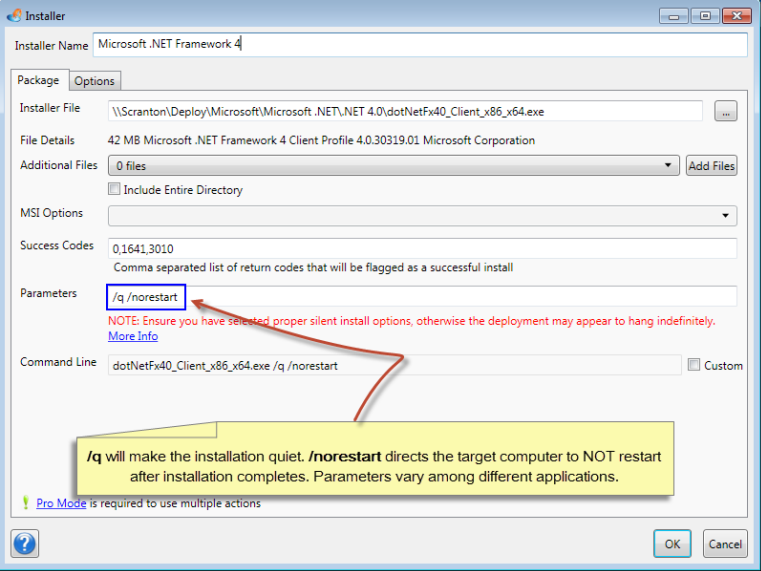Screen dimensions: 761x571
Task: Click the comma separated return codes hint
Action: point(313,267)
